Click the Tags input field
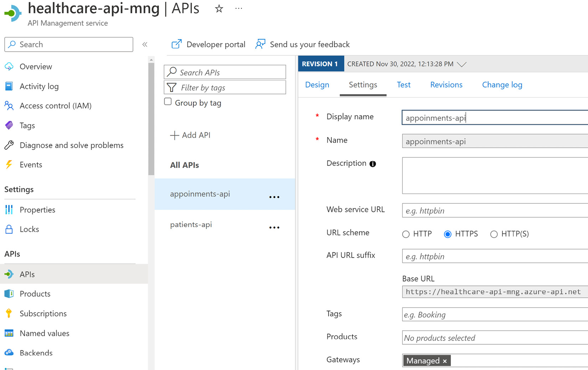Viewport: 588px width, 370px height. 495,314
